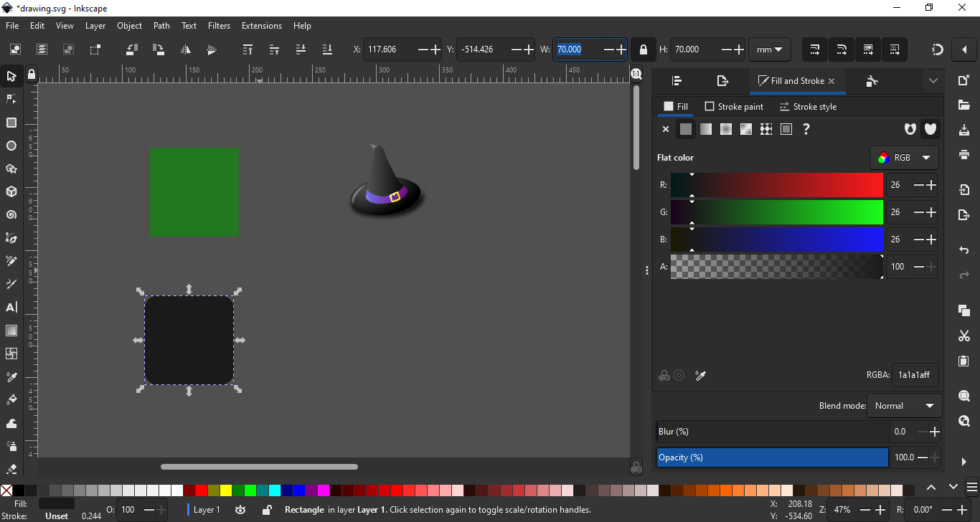Click the color picker eyedropper in Fill panel
Screen dimensions: 980x522
[x=701, y=376]
